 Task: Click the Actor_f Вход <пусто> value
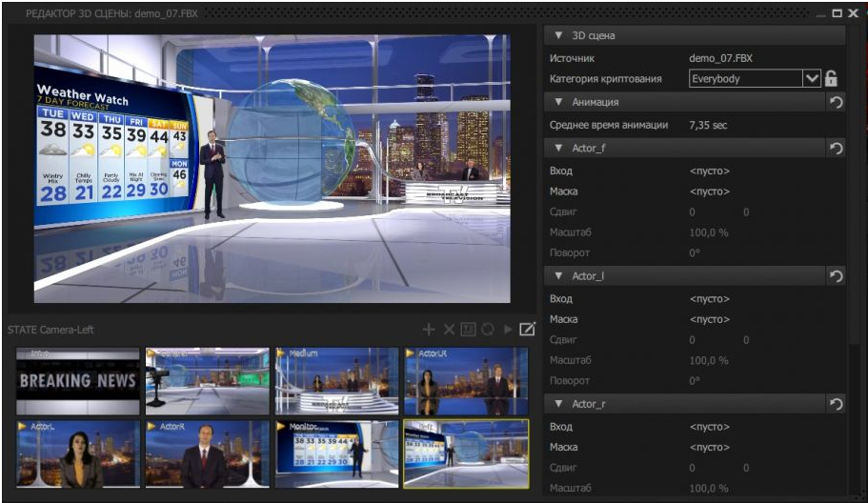pyautogui.click(x=710, y=171)
